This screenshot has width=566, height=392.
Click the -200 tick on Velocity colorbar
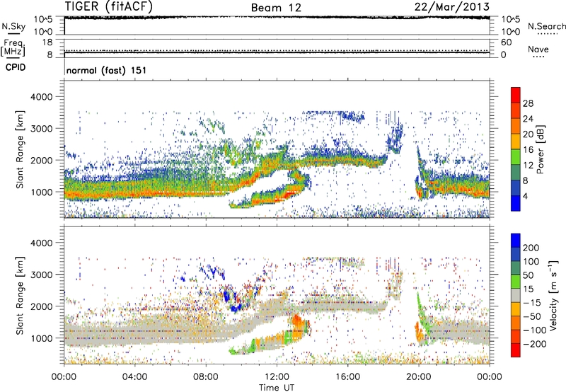535,344
